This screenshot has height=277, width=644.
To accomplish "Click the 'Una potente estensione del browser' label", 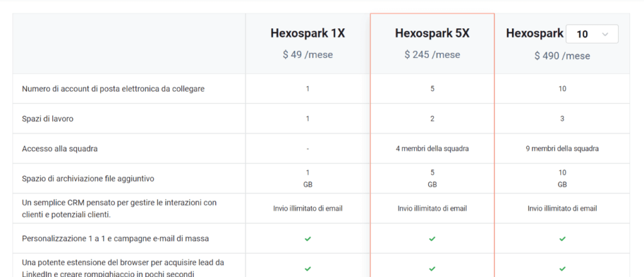I will pyautogui.click(x=123, y=268).
